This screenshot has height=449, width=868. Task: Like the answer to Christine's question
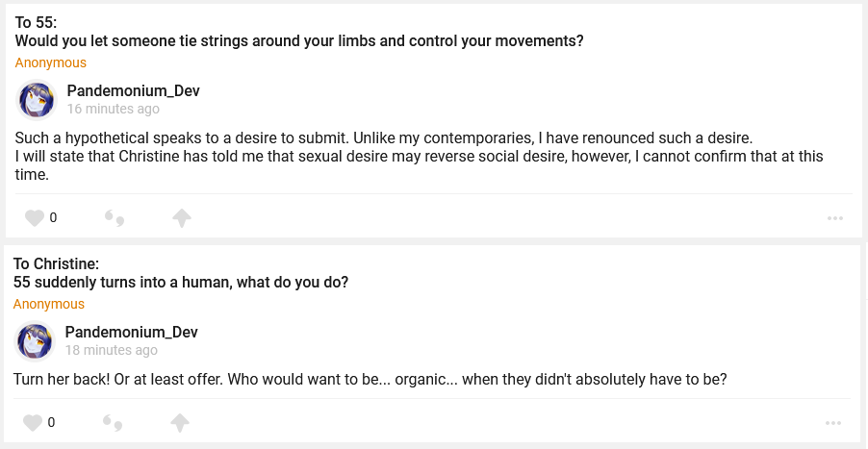33,422
